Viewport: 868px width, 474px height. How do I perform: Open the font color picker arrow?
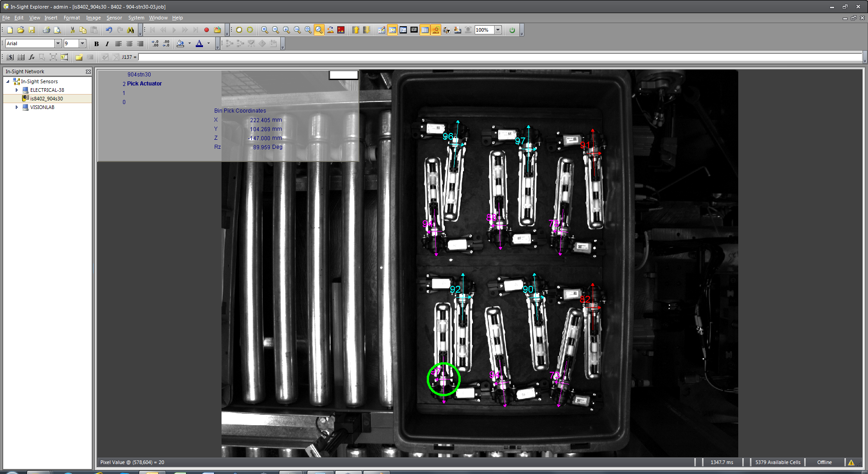coord(208,44)
